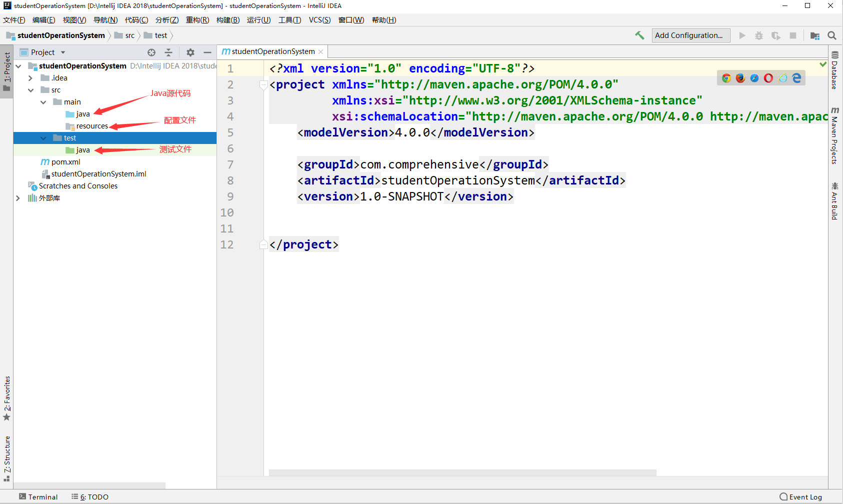Click the editor horizontal scrollbar

point(462,472)
